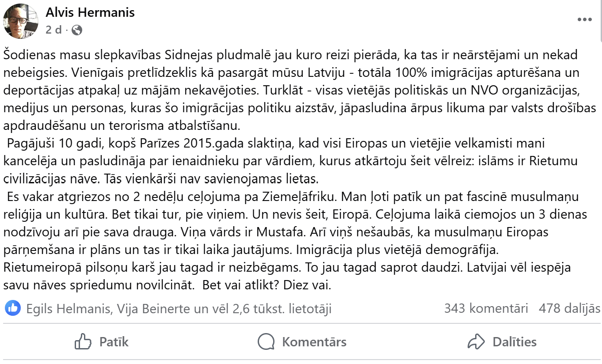Click the closing text "Bet vai atlikt? Diez vai."
Screen dimensions: 602x364
267,285
